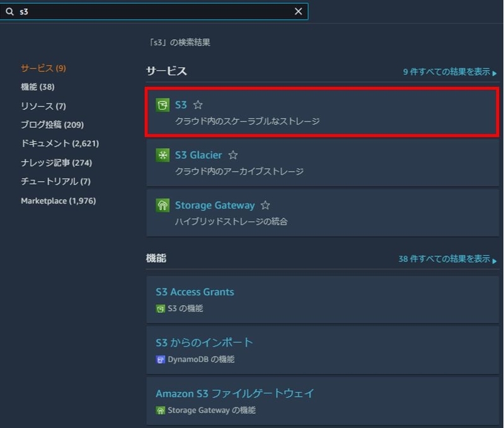The width and height of the screenshot is (504, 428).
Task: Open Amazon S3 ファイルゲートウェイ feature
Action: coord(234,393)
